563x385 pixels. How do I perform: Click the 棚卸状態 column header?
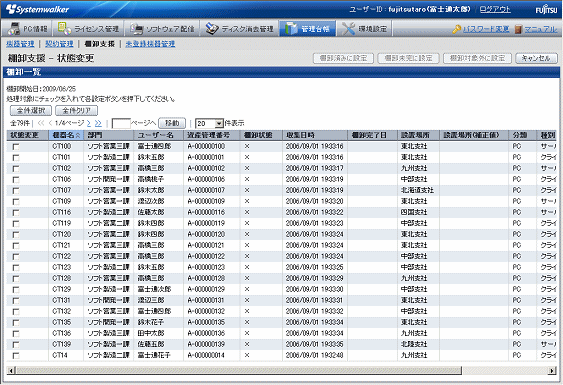point(261,135)
